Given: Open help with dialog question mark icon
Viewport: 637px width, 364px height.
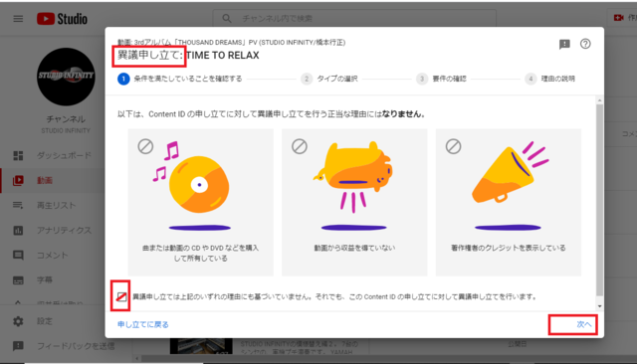Looking at the screenshot, I should click(x=585, y=44).
